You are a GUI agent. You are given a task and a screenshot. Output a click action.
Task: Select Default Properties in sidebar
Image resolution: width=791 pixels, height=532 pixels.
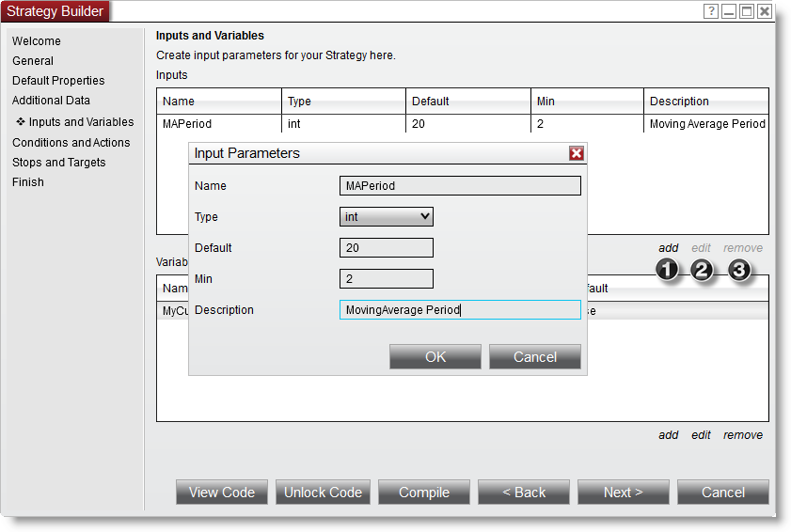pyautogui.click(x=58, y=81)
